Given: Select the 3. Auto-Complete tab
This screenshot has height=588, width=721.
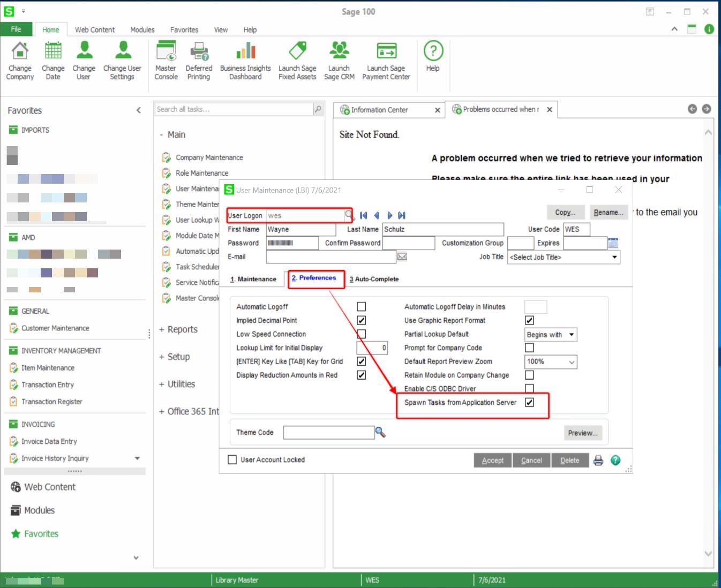Looking at the screenshot, I should click(x=374, y=279).
